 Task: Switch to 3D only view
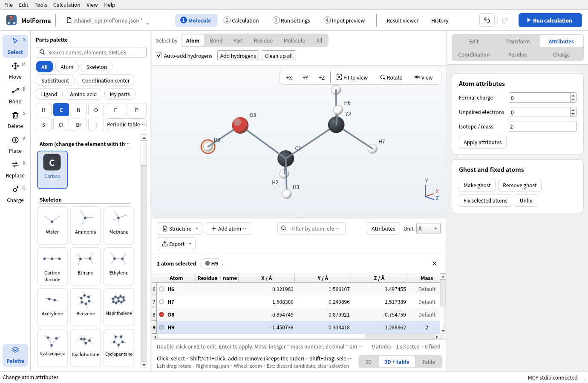coord(369,362)
